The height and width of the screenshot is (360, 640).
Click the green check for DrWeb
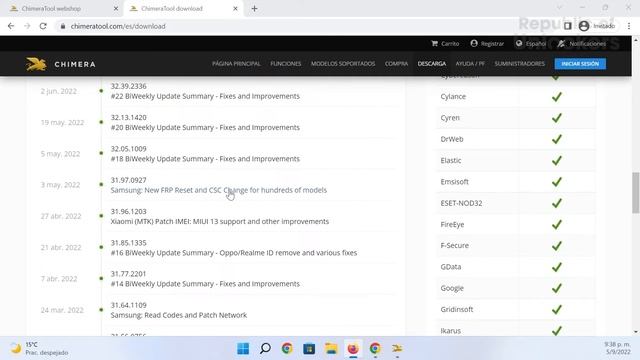pos(557,139)
